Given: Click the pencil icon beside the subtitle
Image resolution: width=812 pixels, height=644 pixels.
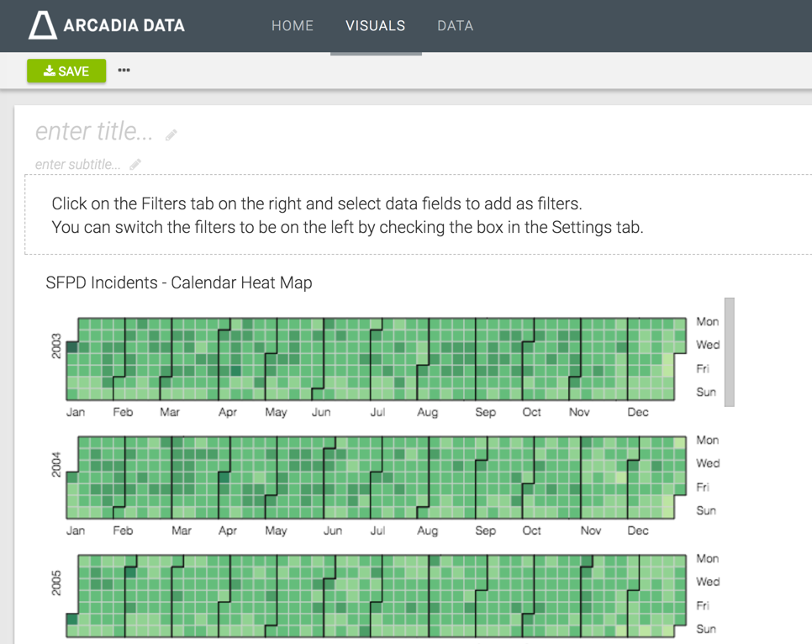Looking at the screenshot, I should [135, 165].
